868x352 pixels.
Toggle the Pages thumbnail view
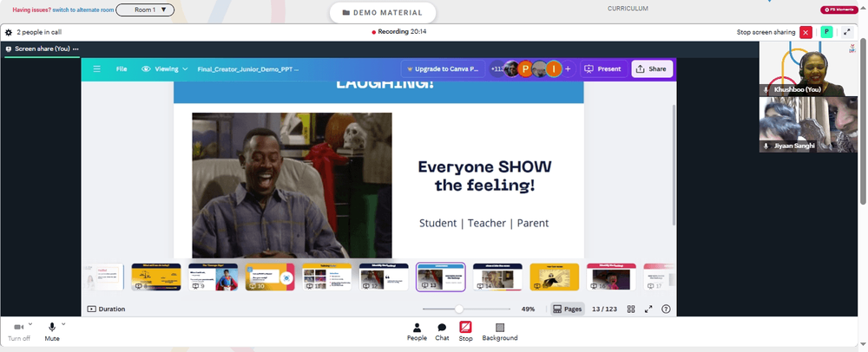tap(568, 309)
